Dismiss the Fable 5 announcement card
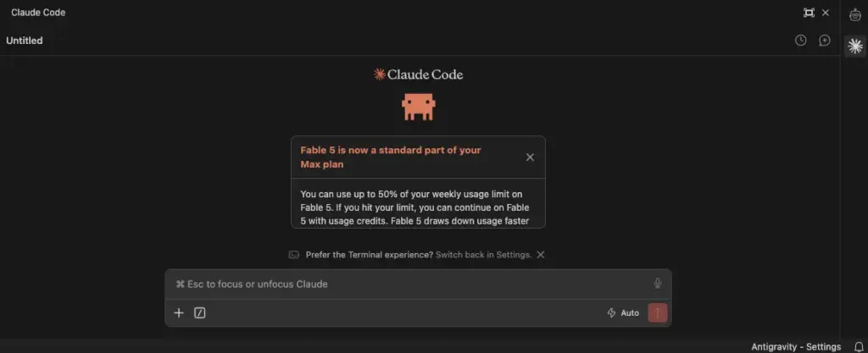Viewport: 868px width, 353px height. point(530,157)
